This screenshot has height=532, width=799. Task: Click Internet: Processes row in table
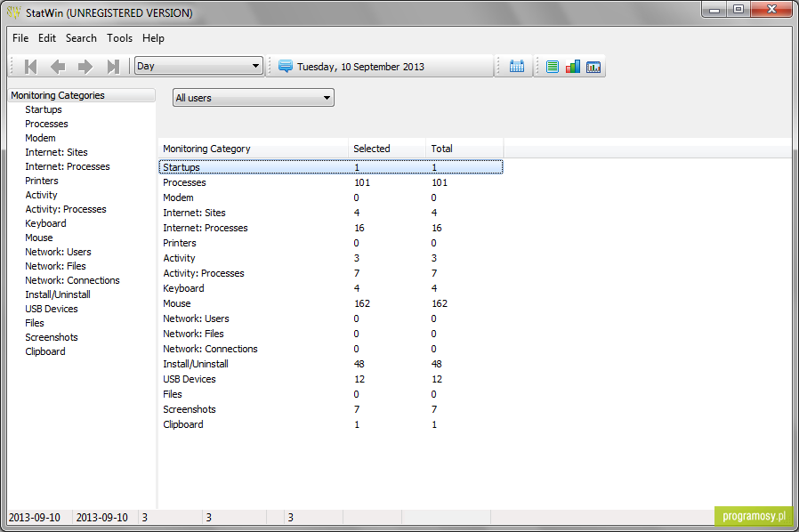coord(331,228)
